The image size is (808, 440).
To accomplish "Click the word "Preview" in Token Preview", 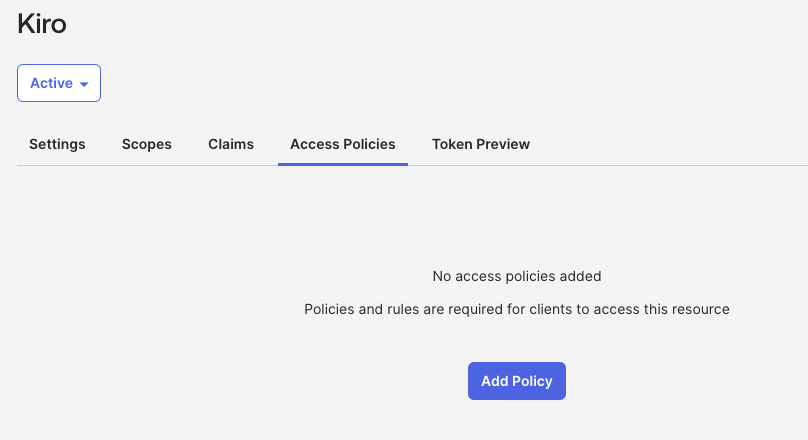I will (x=503, y=144).
